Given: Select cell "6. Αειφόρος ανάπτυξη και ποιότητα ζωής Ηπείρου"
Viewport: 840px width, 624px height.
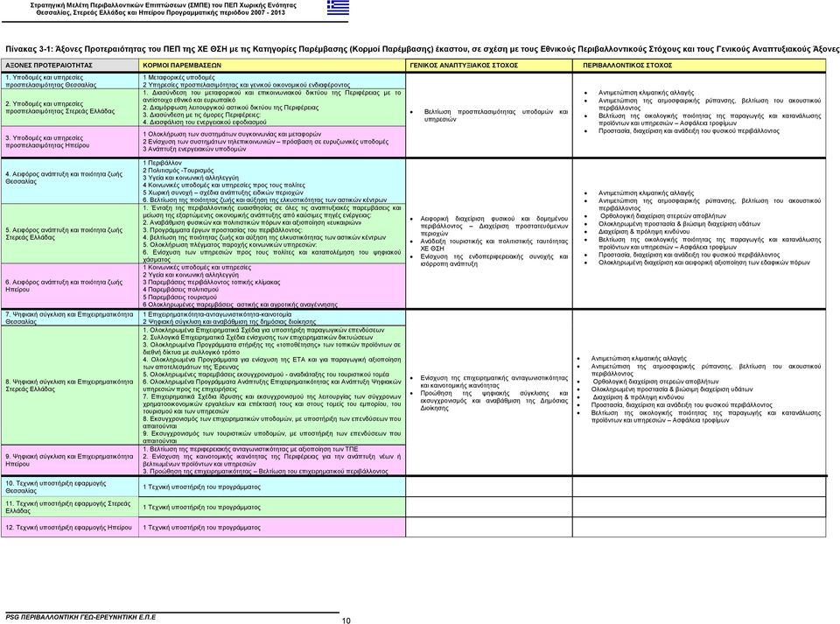Looking at the screenshot, I should click(x=70, y=285).
